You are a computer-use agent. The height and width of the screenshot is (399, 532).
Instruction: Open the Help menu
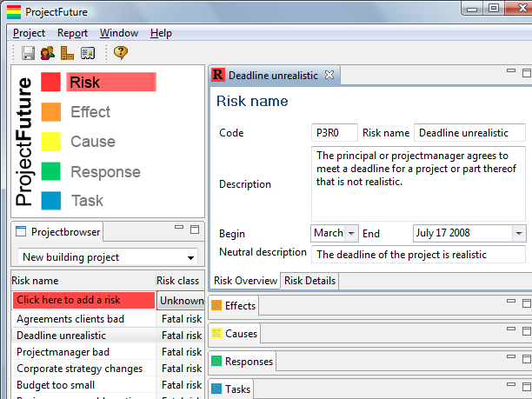pos(161,33)
